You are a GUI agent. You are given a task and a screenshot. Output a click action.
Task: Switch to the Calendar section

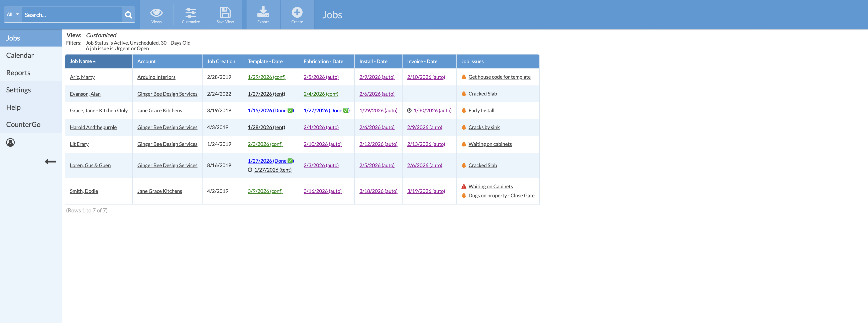coord(20,55)
